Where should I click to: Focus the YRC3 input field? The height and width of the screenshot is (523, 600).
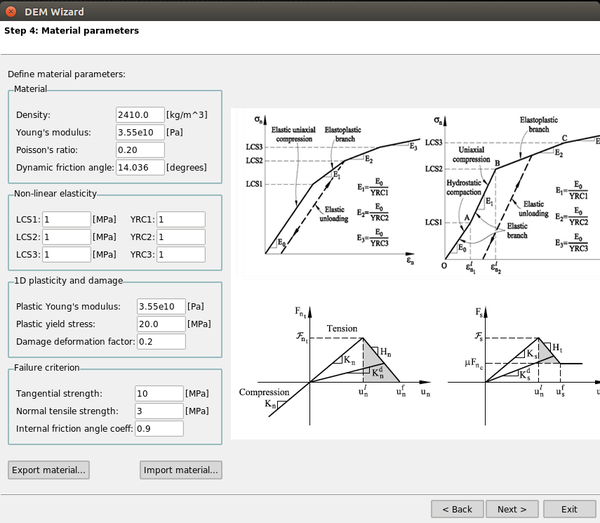click(180, 254)
